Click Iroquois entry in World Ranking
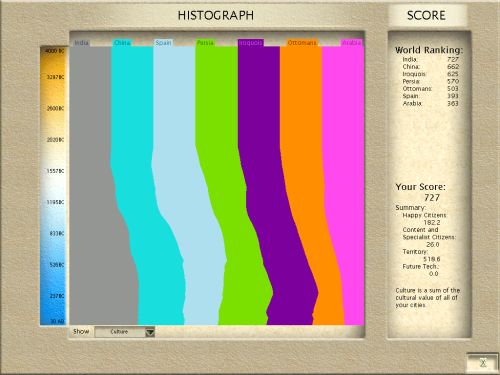Viewport: 500px width, 375px height. 430,74
